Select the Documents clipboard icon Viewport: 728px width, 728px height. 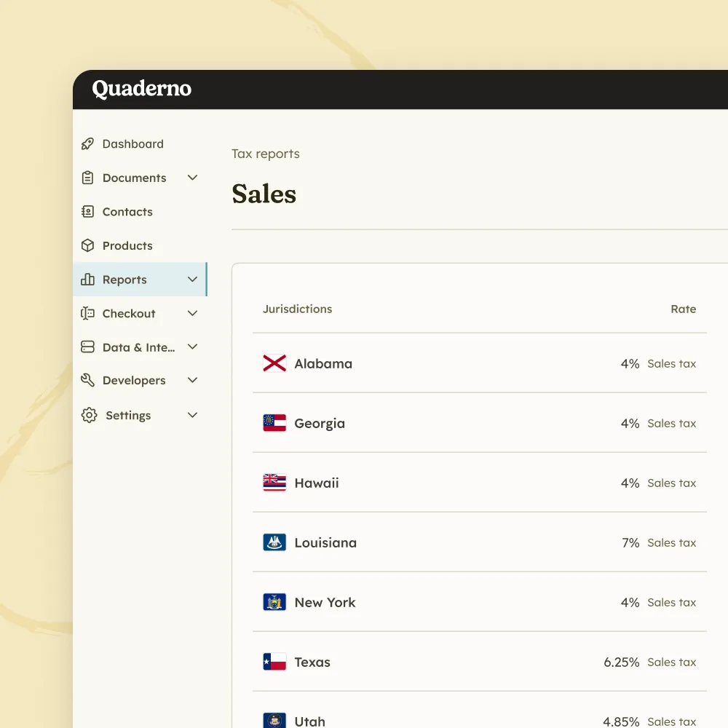[x=87, y=178]
